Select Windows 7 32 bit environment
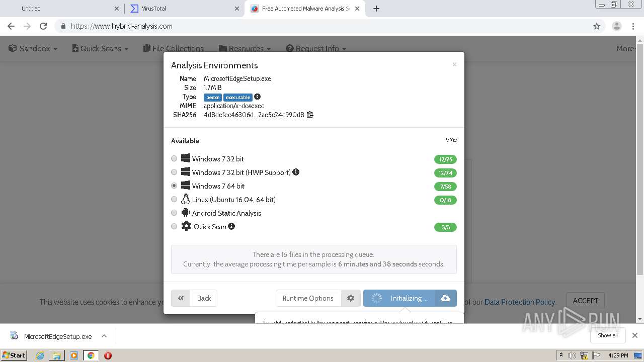The image size is (644, 362). (174, 158)
